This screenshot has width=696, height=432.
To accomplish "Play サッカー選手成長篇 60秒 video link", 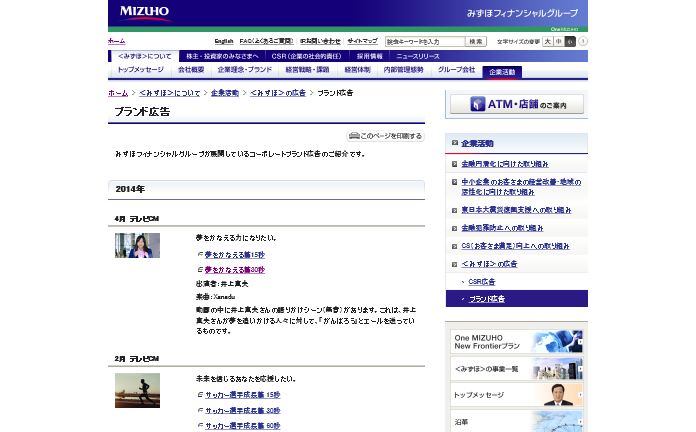I will 242,426.
